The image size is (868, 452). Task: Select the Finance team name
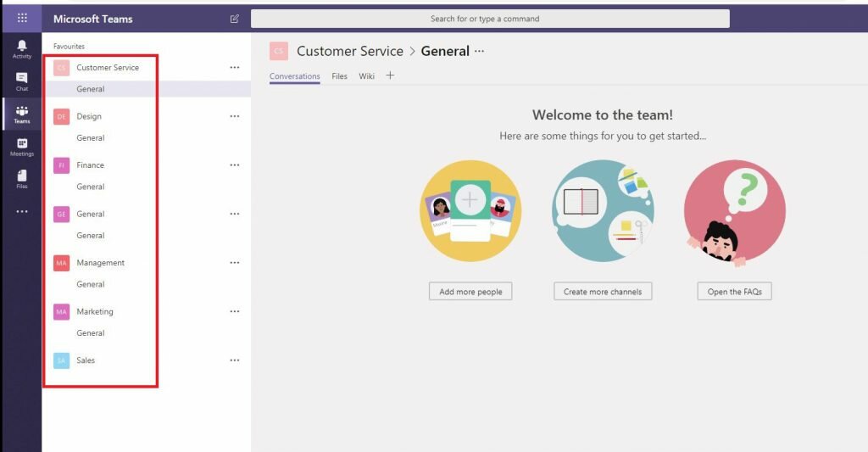[90, 165]
